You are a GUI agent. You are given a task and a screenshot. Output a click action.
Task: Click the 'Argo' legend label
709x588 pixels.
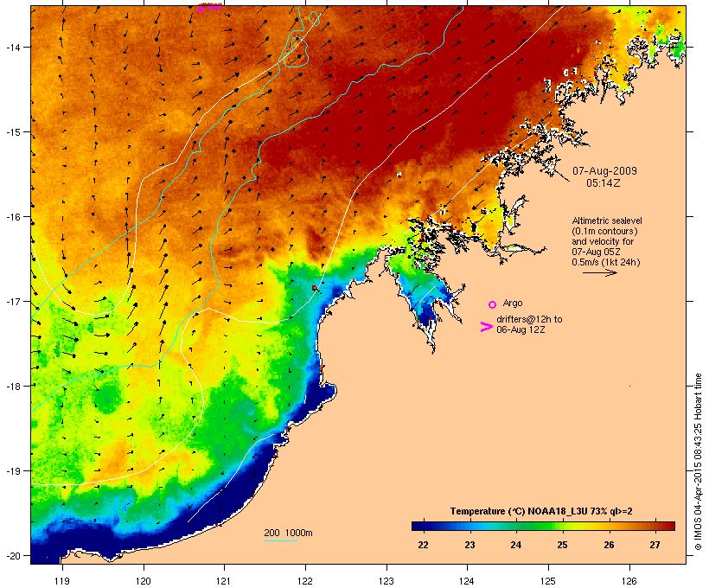click(513, 303)
